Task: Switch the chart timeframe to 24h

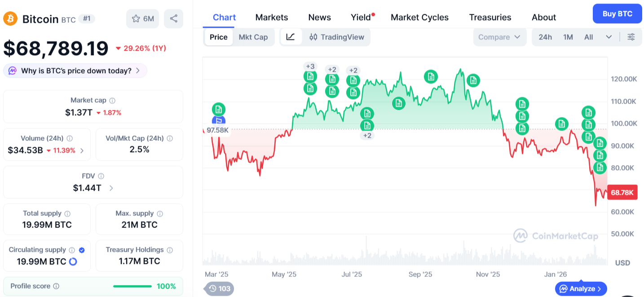Action: (x=545, y=37)
